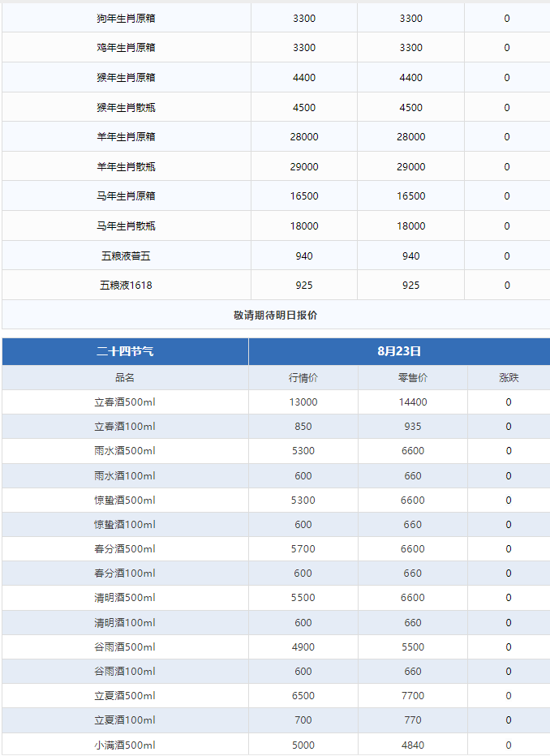Image resolution: width=550 pixels, height=756 pixels.
Task: Click the first 18000 price of 马年生肖散瓶
Action: tap(304, 226)
